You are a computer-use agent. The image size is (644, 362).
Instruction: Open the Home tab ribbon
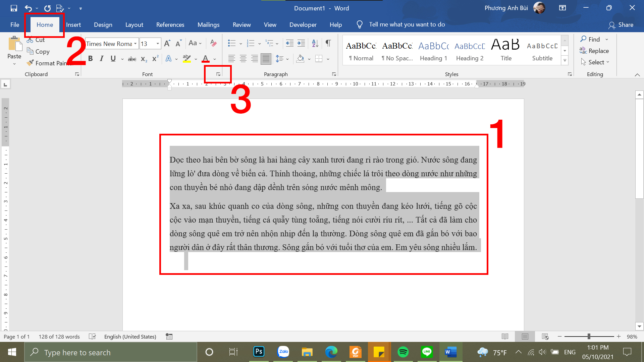44,24
